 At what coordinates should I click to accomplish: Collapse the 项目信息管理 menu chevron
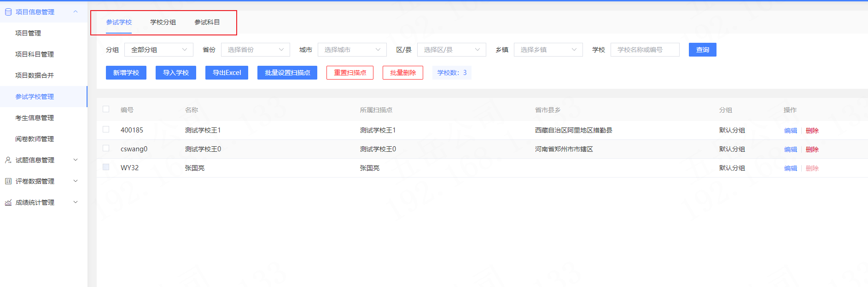pos(76,12)
